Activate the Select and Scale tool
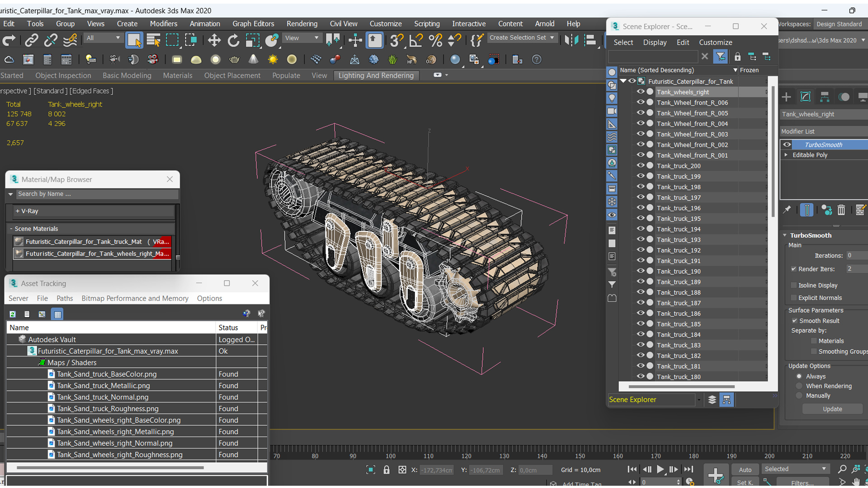Image resolution: width=868 pixels, height=488 pixels. coord(253,40)
